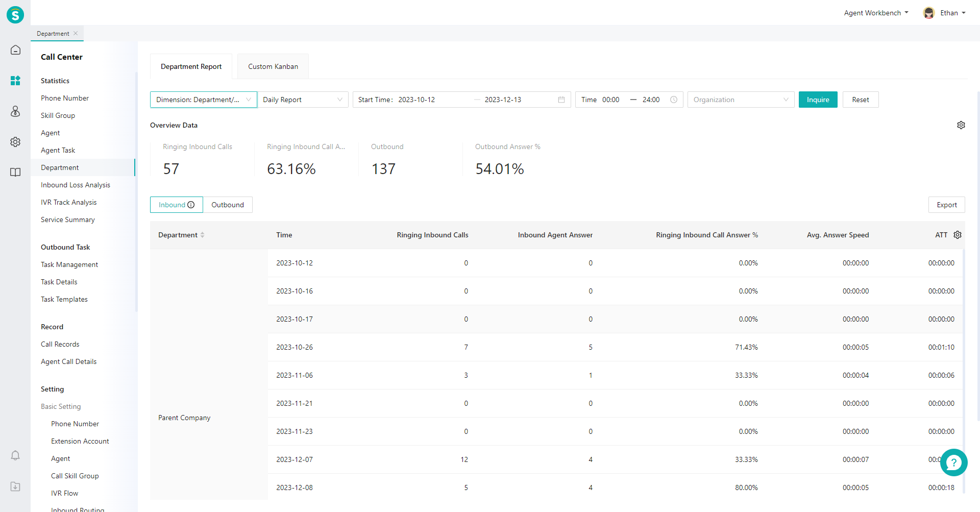
Task: Click the Inbound info circle icon
Action: (191, 205)
